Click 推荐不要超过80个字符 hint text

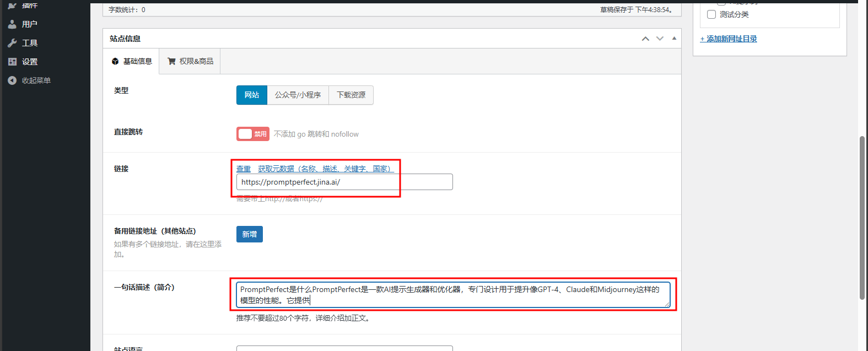303,318
